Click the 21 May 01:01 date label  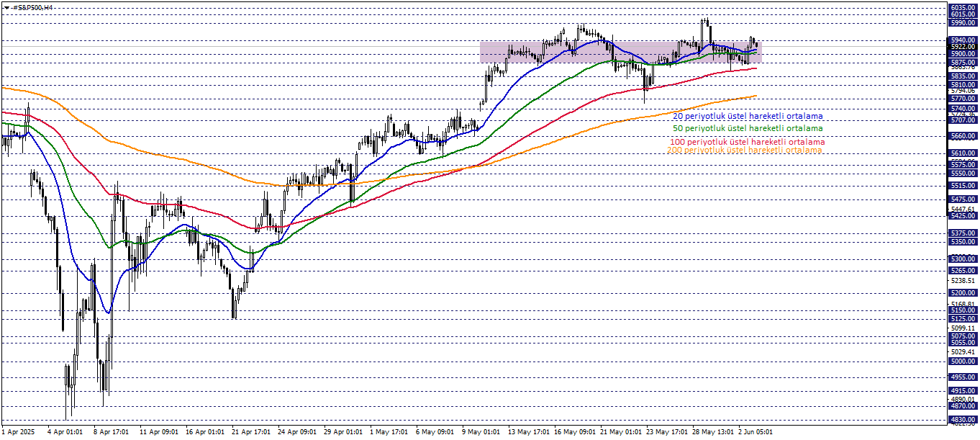pyautogui.click(x=620, y=432)
